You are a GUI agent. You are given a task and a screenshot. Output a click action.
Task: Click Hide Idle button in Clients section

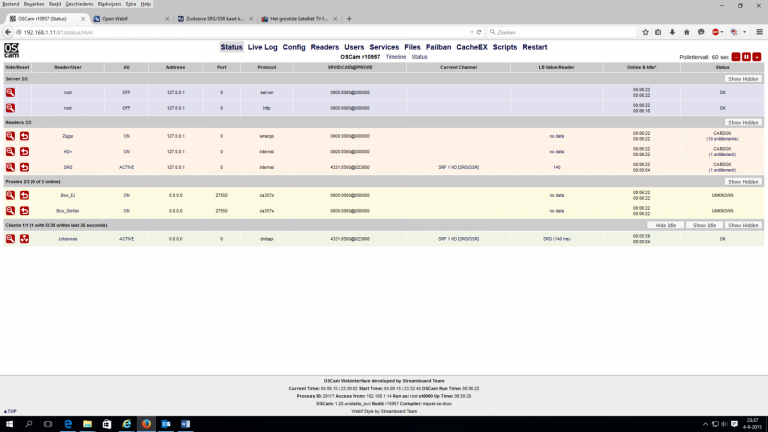tap(666, 225)
